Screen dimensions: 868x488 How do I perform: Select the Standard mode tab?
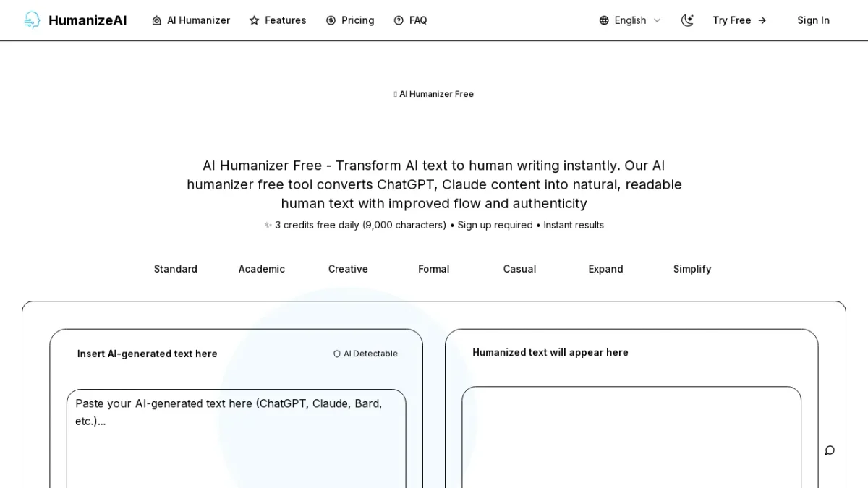point(175,269)
